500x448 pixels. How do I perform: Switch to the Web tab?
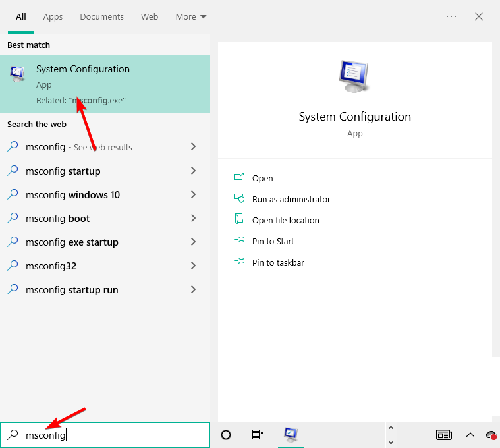tap(150, 17)
